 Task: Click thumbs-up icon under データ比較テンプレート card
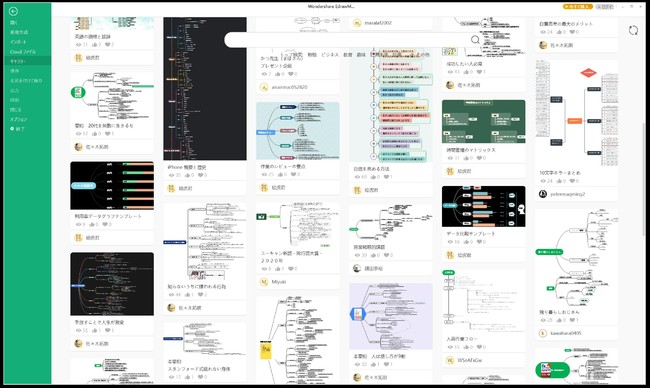pyautogui.click(x=467, y=242)
